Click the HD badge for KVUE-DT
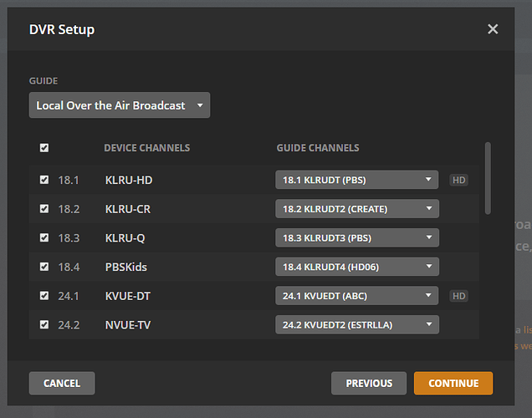 click(x=458, y=296)
